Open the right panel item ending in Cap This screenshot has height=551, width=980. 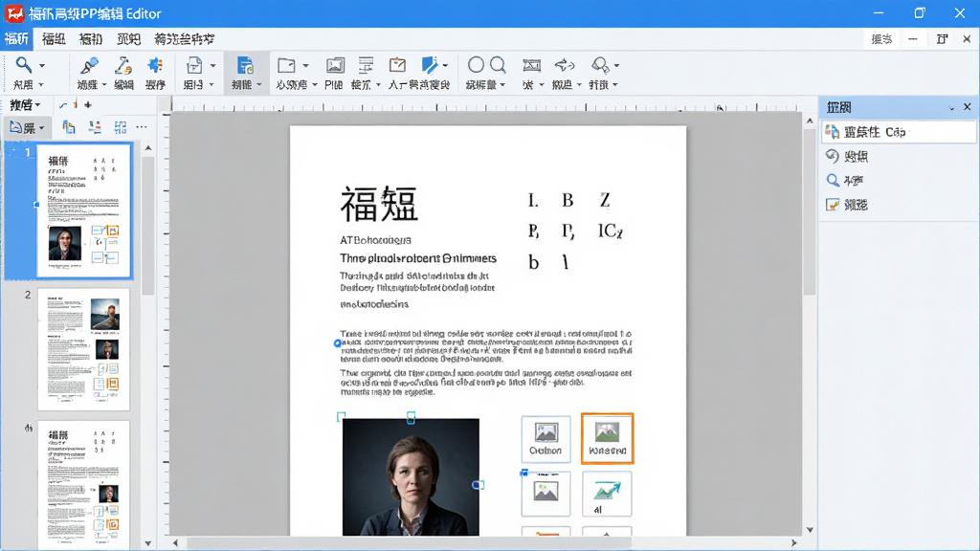[x=900, y=132]
